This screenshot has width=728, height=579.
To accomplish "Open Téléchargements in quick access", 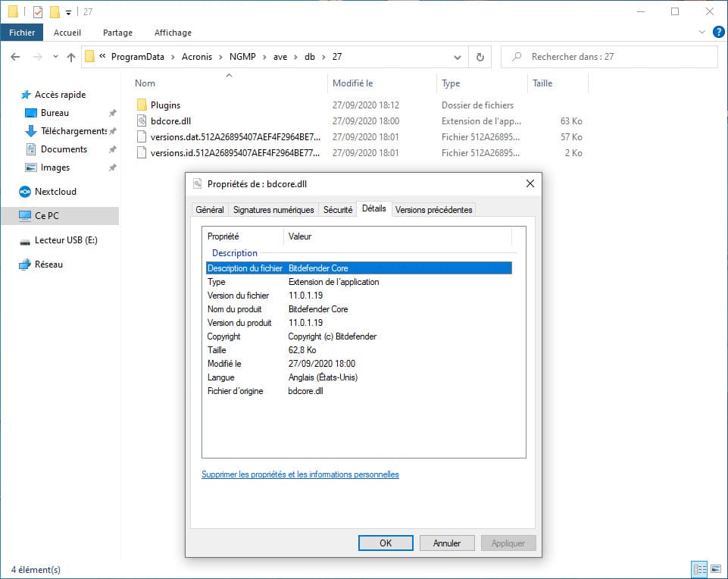I will [x=73, y=131].
